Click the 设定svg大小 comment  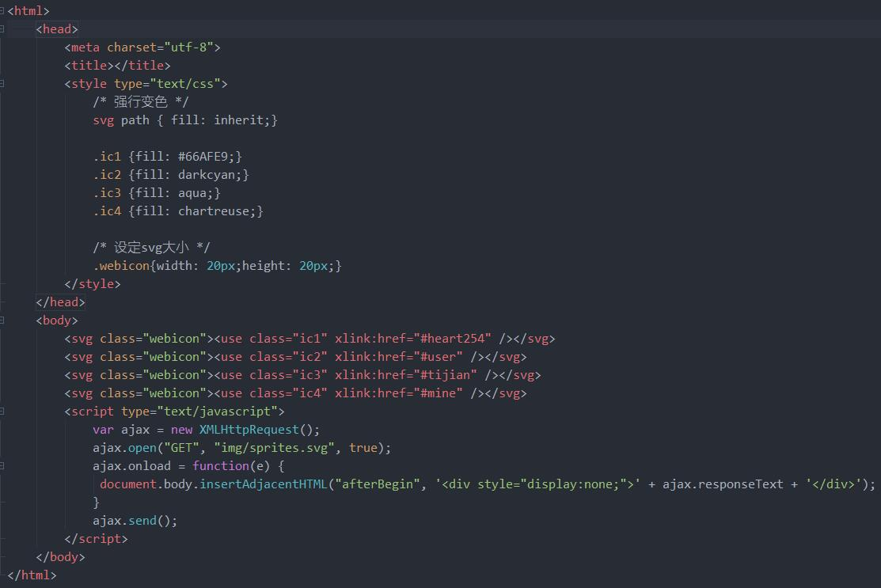pos(151,248)
